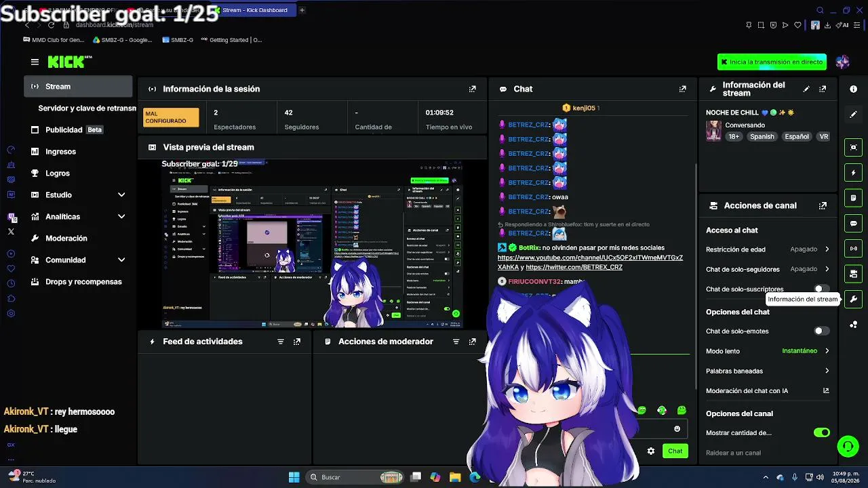Click the info icon in right sidebar
The image size is (868, 488).
[853, 89]
